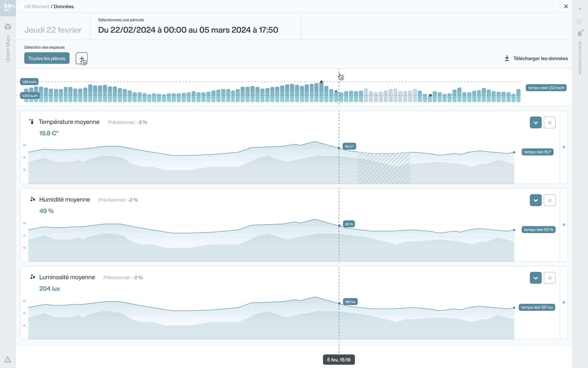588x368 pixels.
Task: Open the notifications bell icon
Action: (580, 33)
